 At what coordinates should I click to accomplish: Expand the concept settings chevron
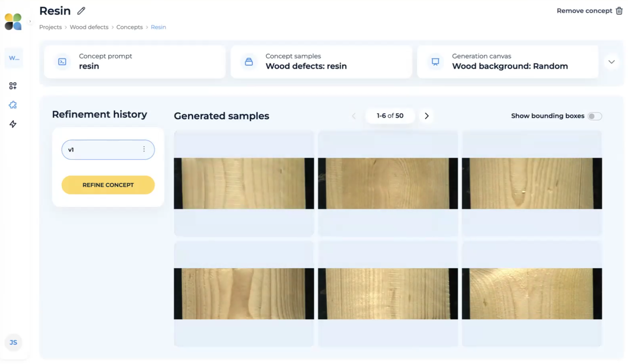coord(611,62)
